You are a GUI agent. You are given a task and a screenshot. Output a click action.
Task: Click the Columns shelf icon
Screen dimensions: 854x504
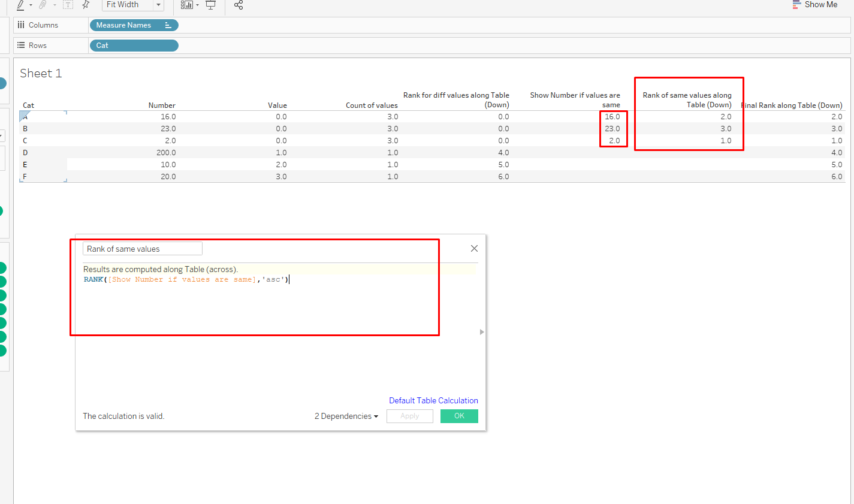(21, 25)
